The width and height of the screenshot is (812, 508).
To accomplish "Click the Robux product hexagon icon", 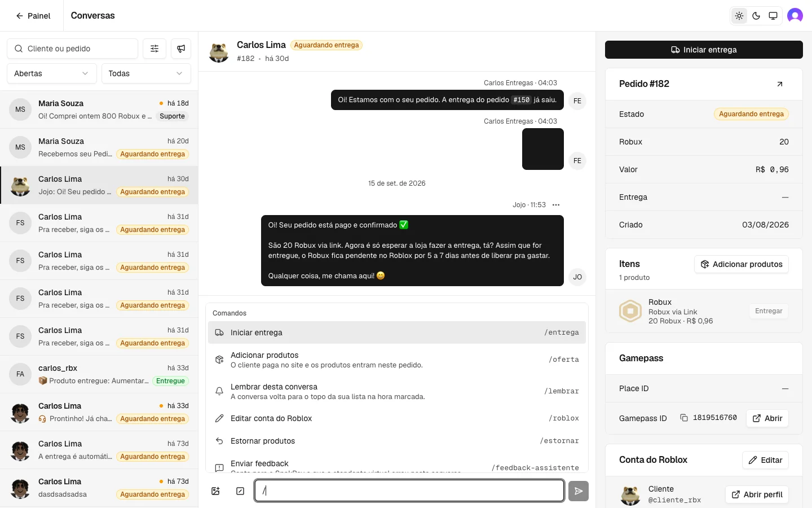I will click(630, 311).
